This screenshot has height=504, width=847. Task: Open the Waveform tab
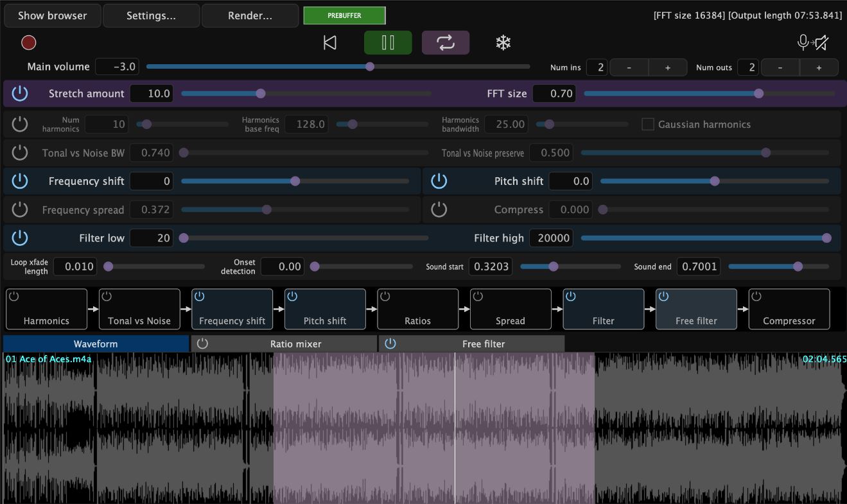pyautogui.click(x=96, y=343)
